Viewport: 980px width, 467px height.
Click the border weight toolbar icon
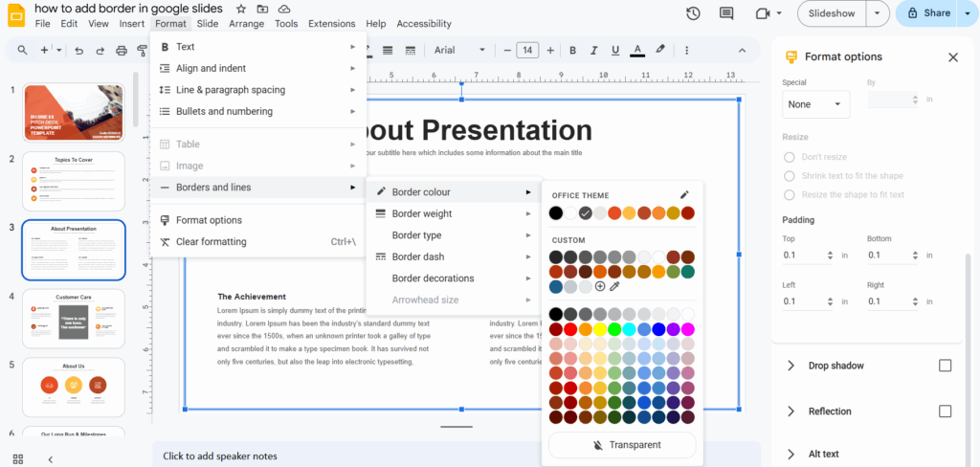[388, 50]
